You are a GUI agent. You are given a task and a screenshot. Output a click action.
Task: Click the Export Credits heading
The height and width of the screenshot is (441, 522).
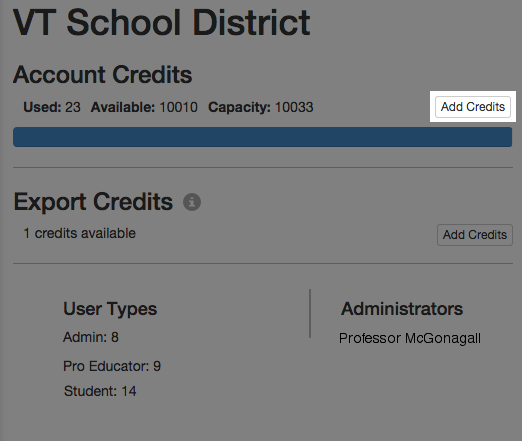click(x=93, y=202)
